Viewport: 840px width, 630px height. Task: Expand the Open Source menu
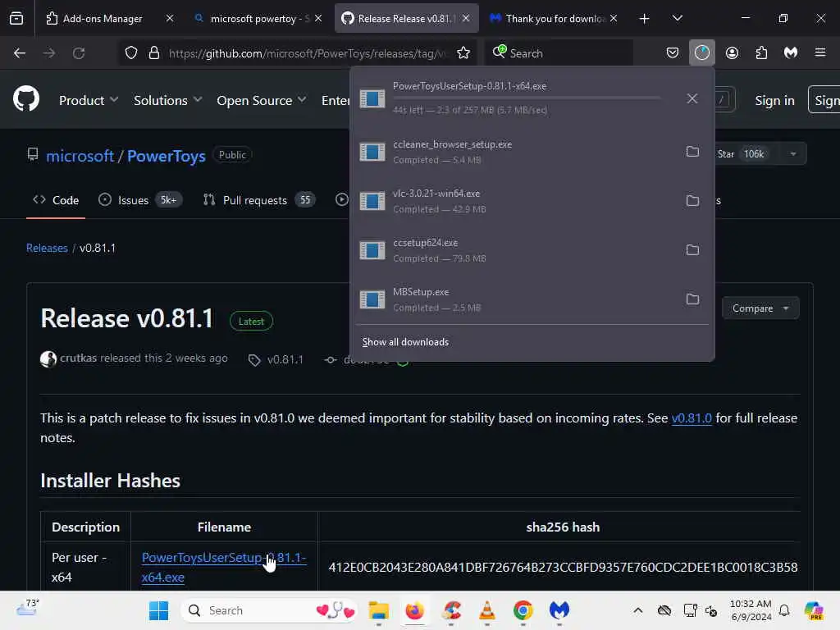coord(262,100)
